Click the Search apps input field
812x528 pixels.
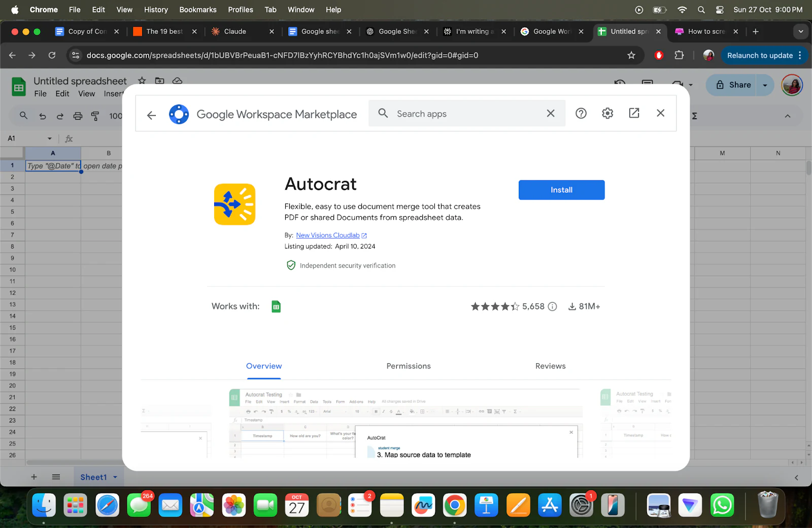pos(467,114)
